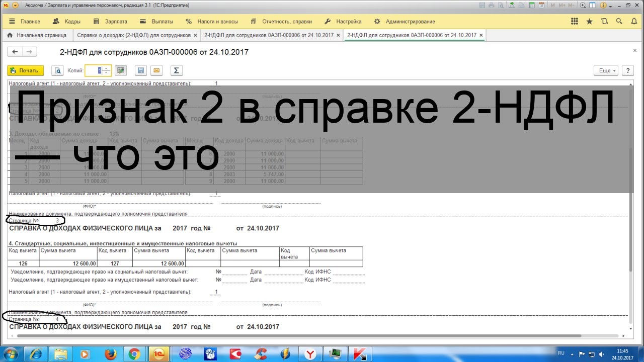Open the Настройка section
Viewport: 644px width, 362px height.
tap(343, 22)
